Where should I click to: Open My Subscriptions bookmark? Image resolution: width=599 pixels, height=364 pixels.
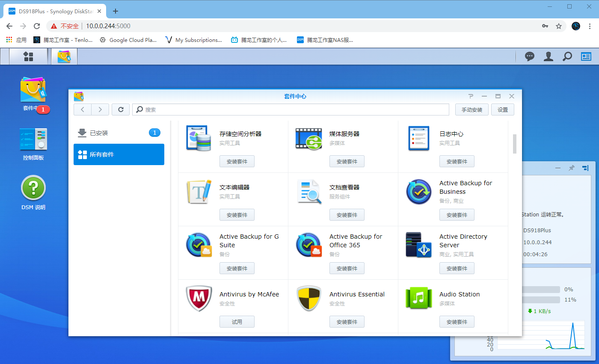pyautogui.click(x=194, y=40)
